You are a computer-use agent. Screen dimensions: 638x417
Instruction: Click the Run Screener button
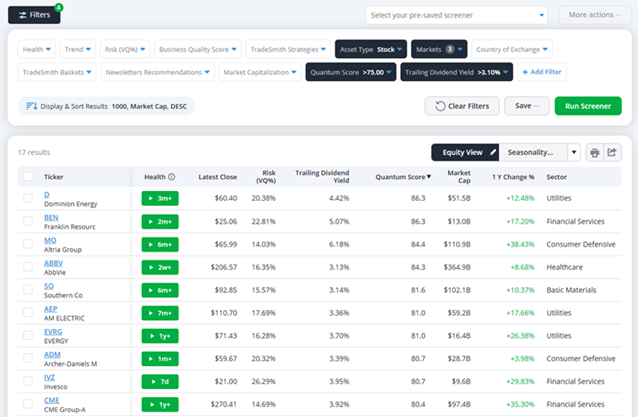[x=588, y=106]
